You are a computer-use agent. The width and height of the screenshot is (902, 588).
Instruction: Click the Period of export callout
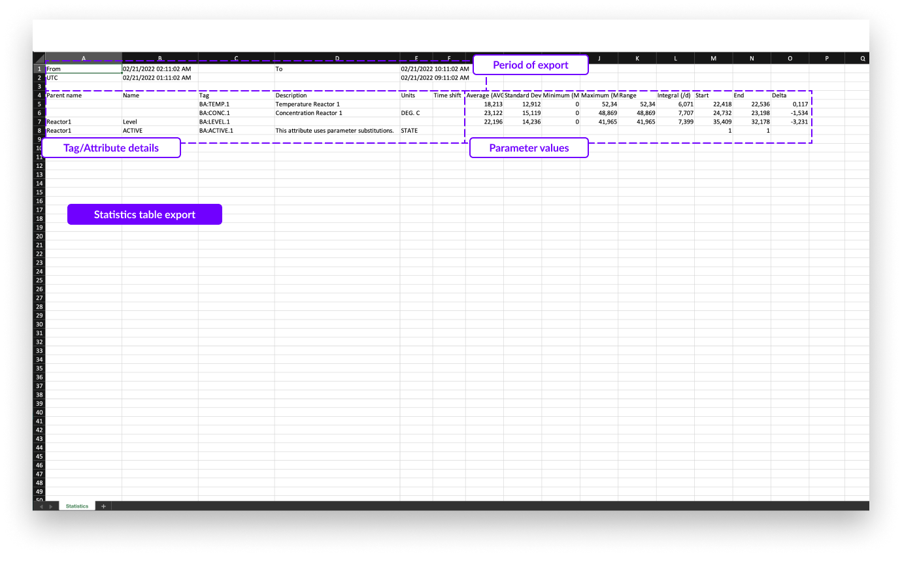pyautogui.click(x=530, y=65)
